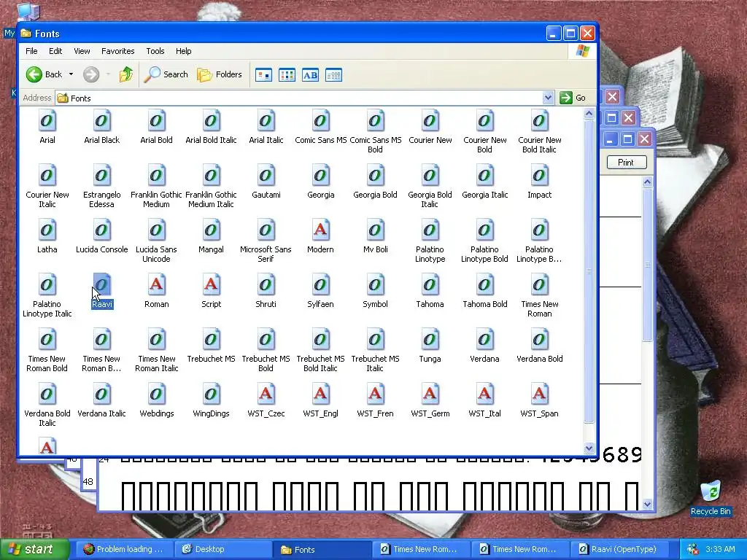Select the Mangal font icon

211,230
